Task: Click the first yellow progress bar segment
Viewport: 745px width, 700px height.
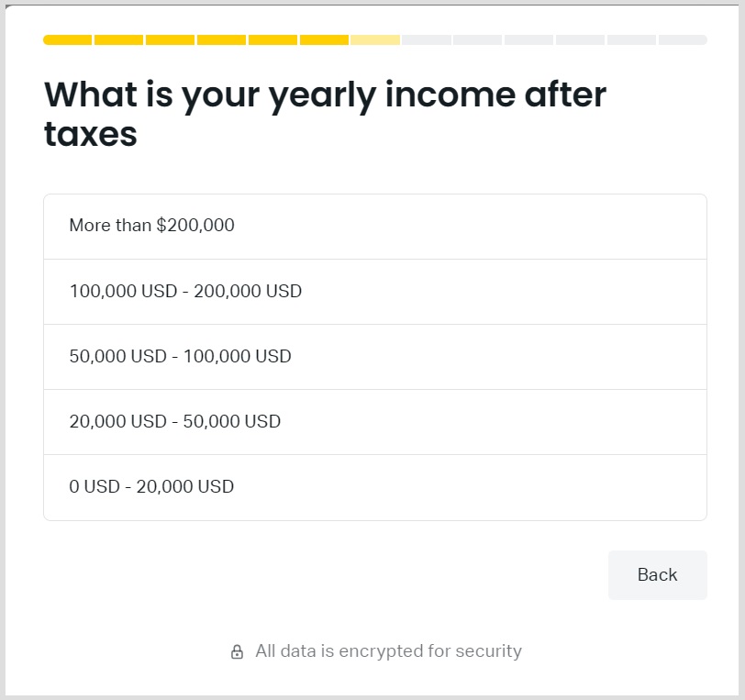Action: pos(68,40)
